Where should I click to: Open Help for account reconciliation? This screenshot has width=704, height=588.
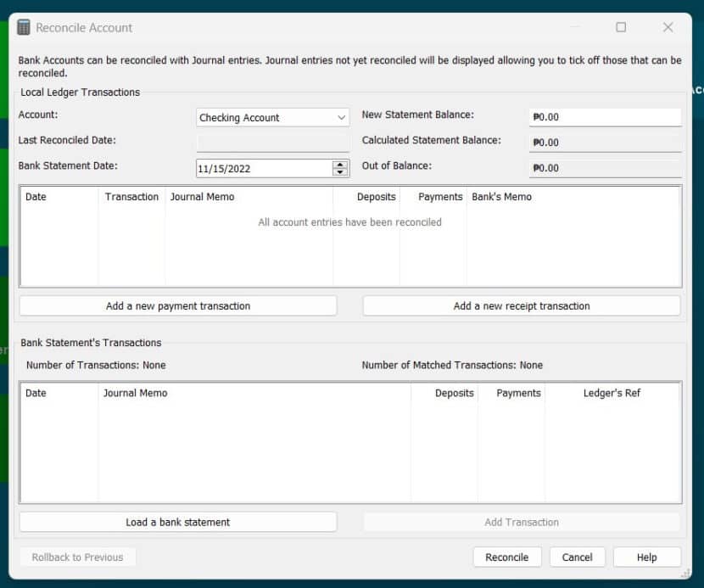click(646, 557)
